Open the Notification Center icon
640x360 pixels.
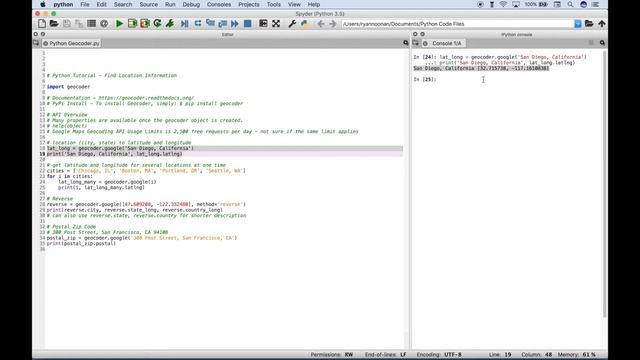[596, 4]
